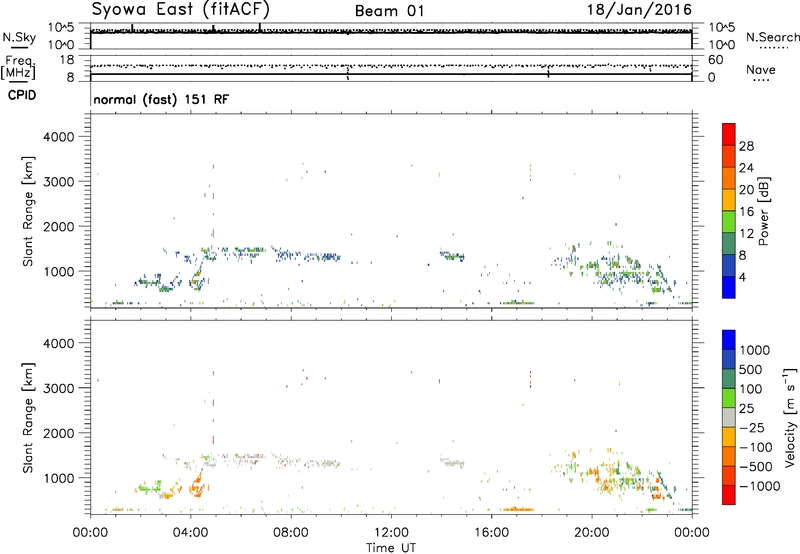Click the orange near-range echo band near 17:00 in velocity panel
800x554 pixels.
[518, 509]
